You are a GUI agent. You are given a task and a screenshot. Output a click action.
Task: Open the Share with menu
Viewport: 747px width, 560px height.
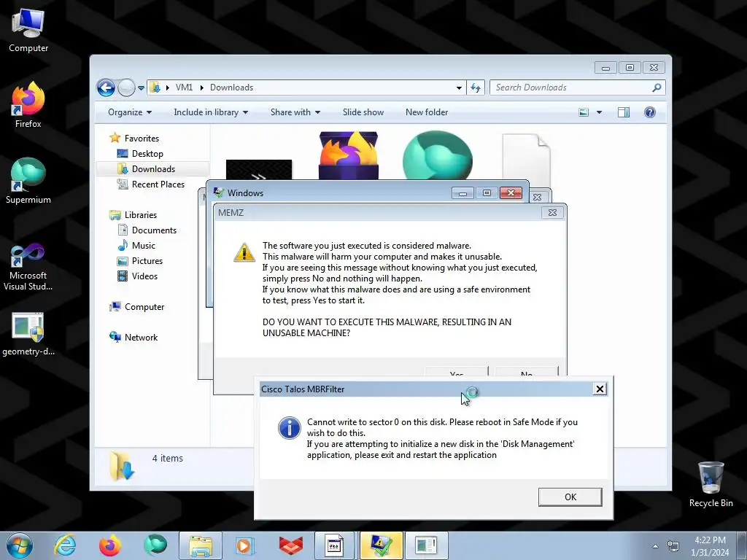click(295, 112)
